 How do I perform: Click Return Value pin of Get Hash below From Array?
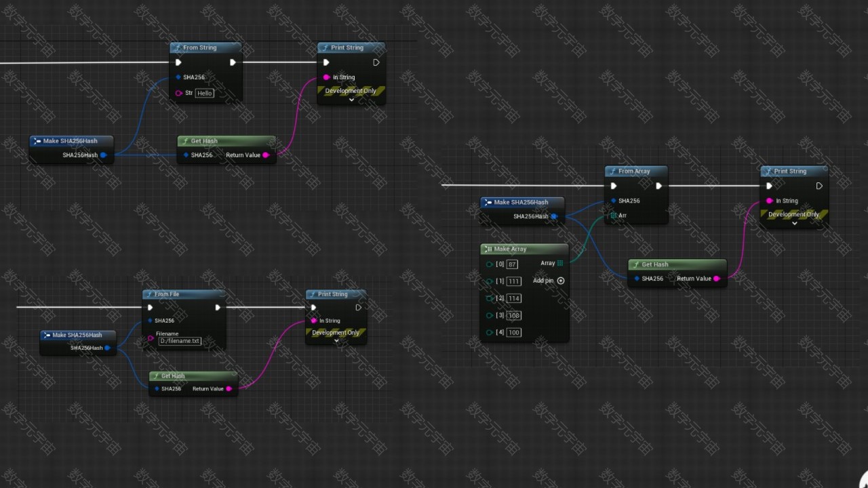pos(717,279)
